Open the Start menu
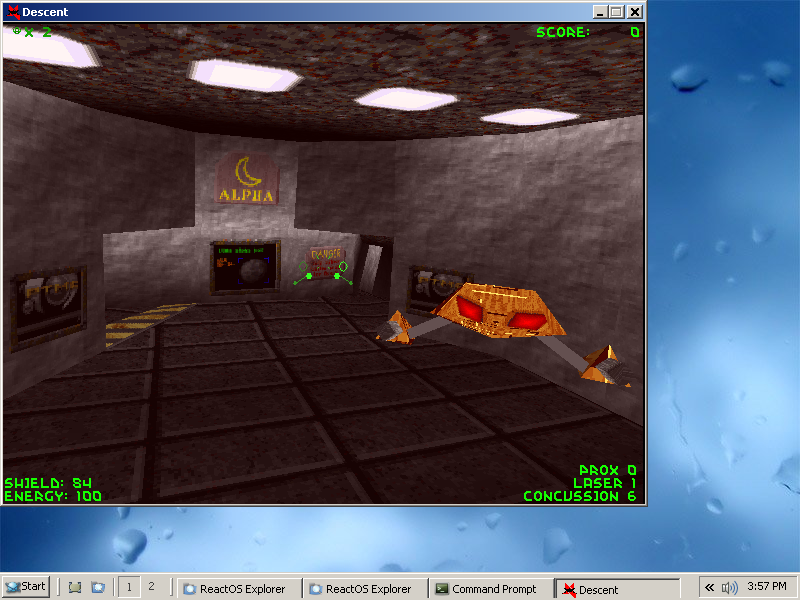Screen dimensions: 800x600 pos(26,588)
